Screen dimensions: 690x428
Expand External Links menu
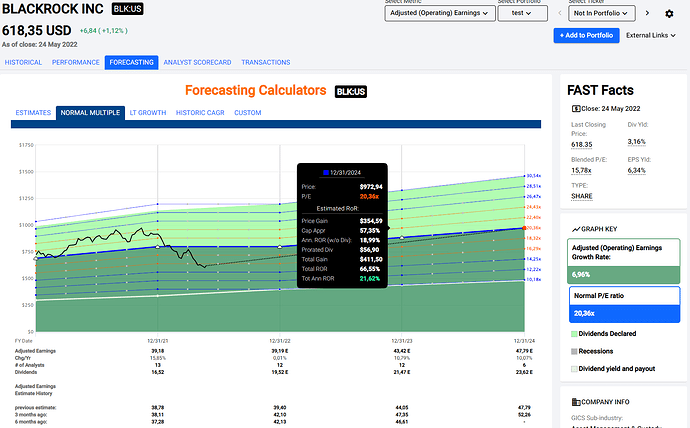(x=650, y=36)
